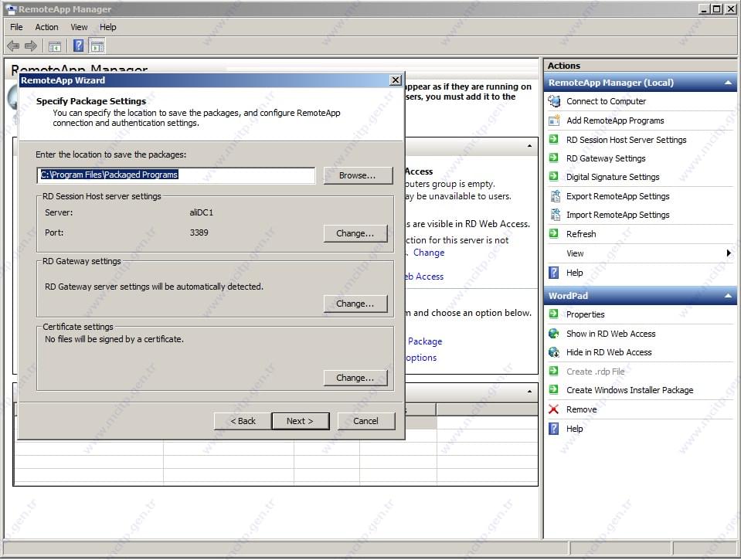Screen dimensions: 741x560
Task: Click the Digital Signature Settings icon
Action: point(554,177)
